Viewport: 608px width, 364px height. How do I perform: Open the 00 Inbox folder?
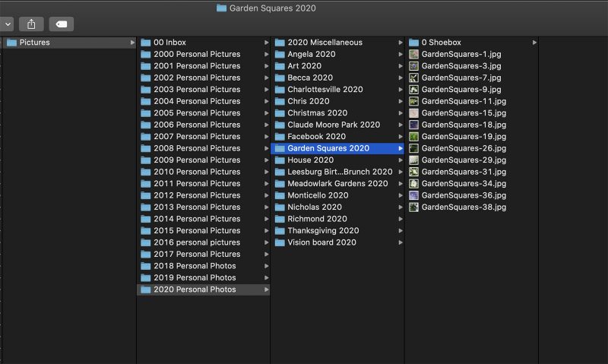coord(204,43)
